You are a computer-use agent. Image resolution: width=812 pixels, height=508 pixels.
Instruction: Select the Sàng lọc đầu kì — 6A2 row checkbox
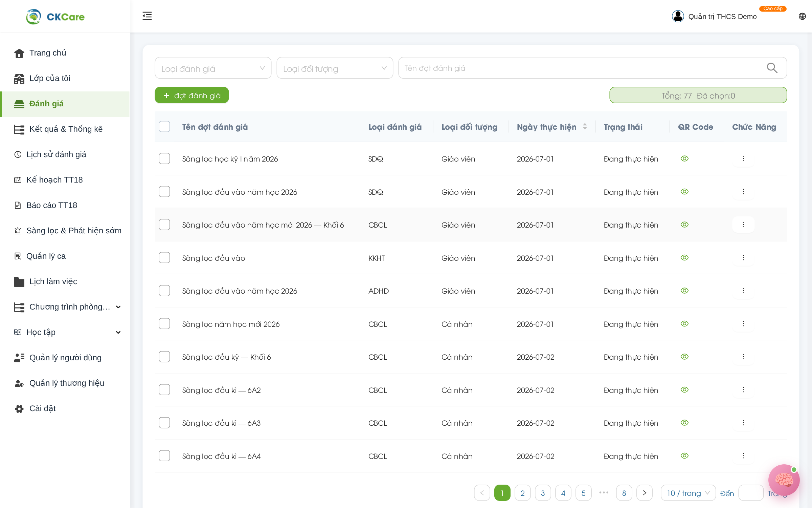click(x=164, y=390)
